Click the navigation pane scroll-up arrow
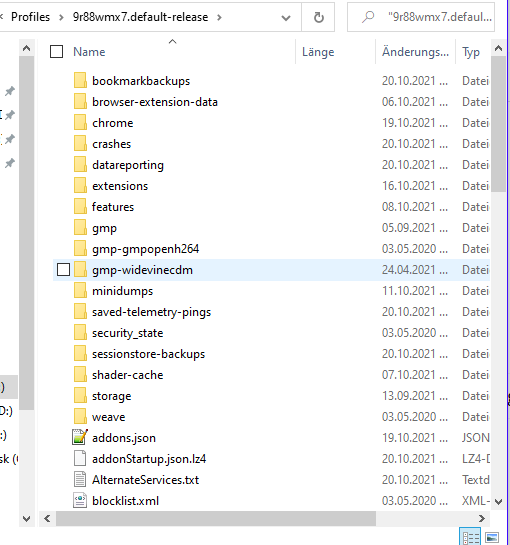 [x=26, y=48]
